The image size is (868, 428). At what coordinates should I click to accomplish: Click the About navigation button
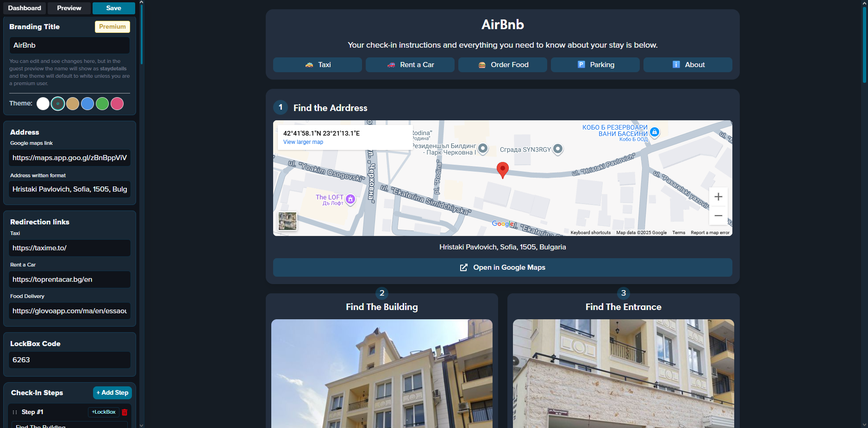688,65
